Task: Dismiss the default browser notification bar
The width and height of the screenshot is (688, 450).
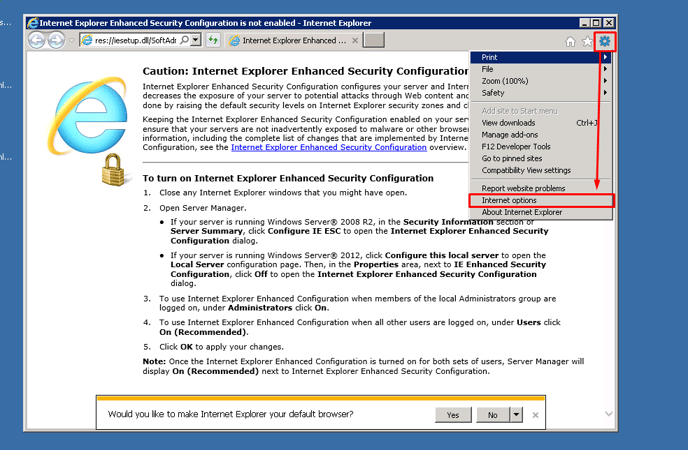Action: (x=536, y=414)
